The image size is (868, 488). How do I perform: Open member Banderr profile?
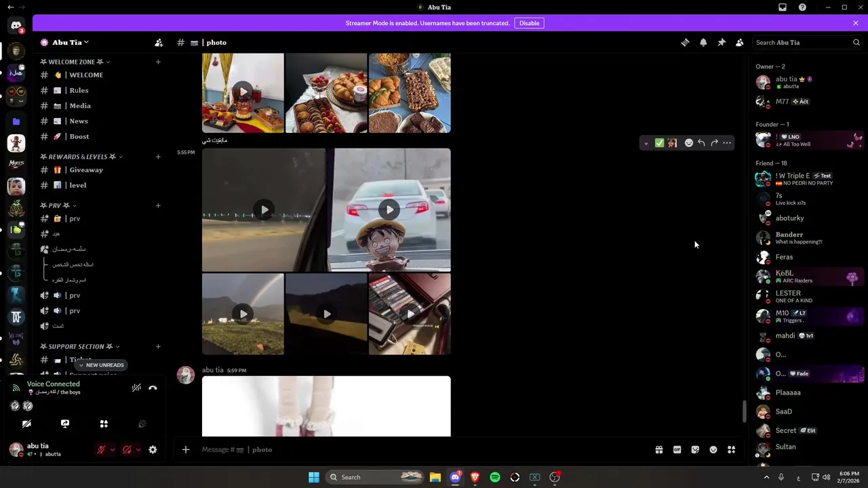pos(807,238)
